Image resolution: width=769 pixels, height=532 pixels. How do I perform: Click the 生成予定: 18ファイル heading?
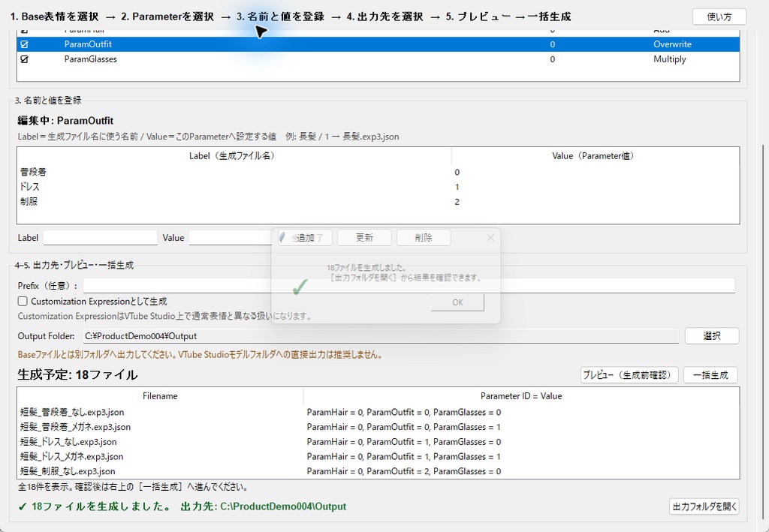tap(77, 374)
